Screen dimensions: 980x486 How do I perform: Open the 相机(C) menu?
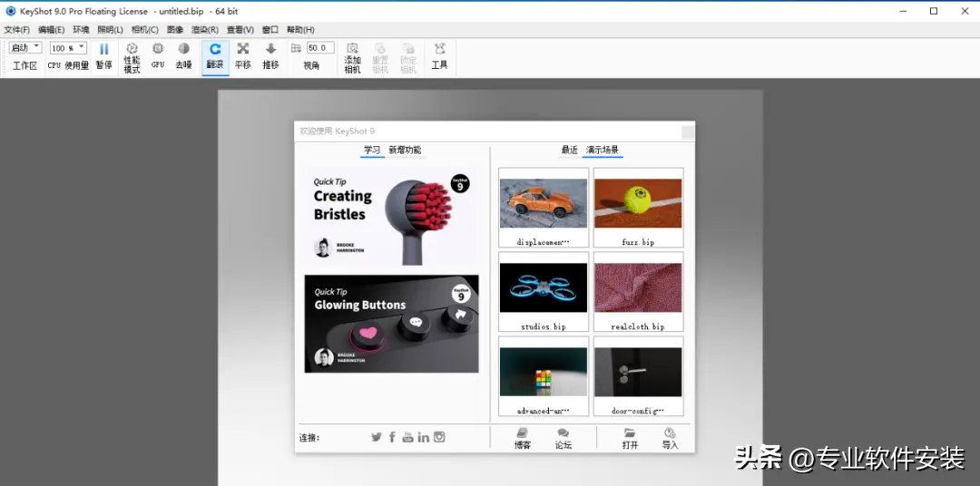tap(145, 30)
